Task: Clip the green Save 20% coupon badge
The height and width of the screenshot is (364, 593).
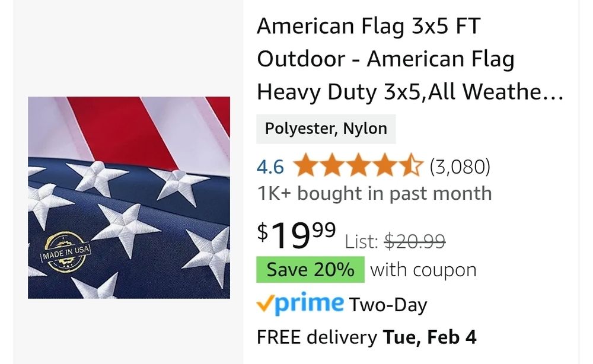Action: tap(311, 270)
